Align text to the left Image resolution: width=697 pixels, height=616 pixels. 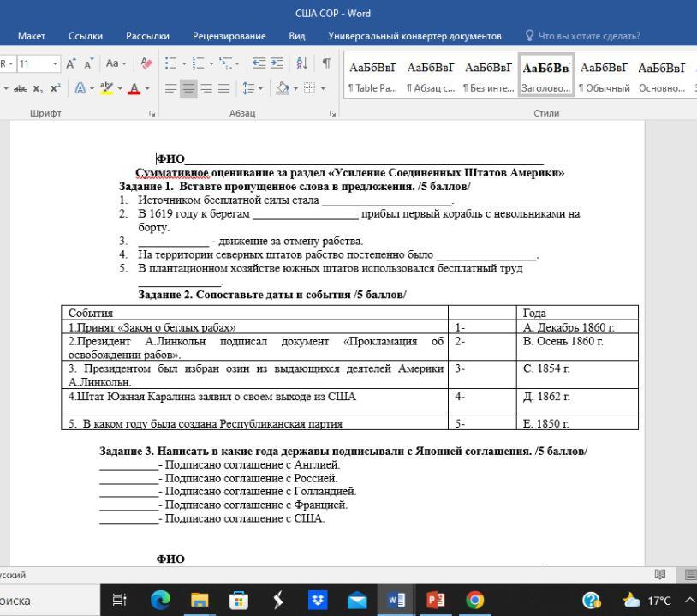(170, 88)
